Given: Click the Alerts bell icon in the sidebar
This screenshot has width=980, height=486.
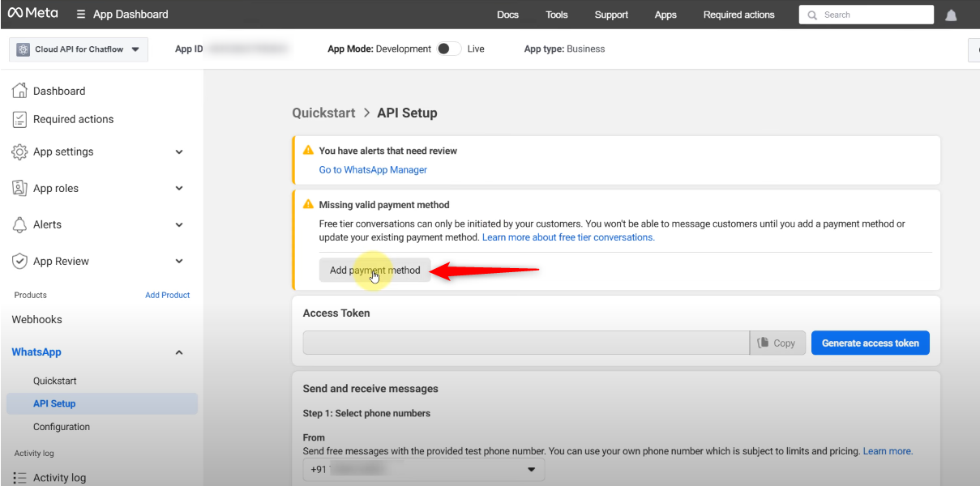Looking at the screenshot, I should tap(20, 224).
